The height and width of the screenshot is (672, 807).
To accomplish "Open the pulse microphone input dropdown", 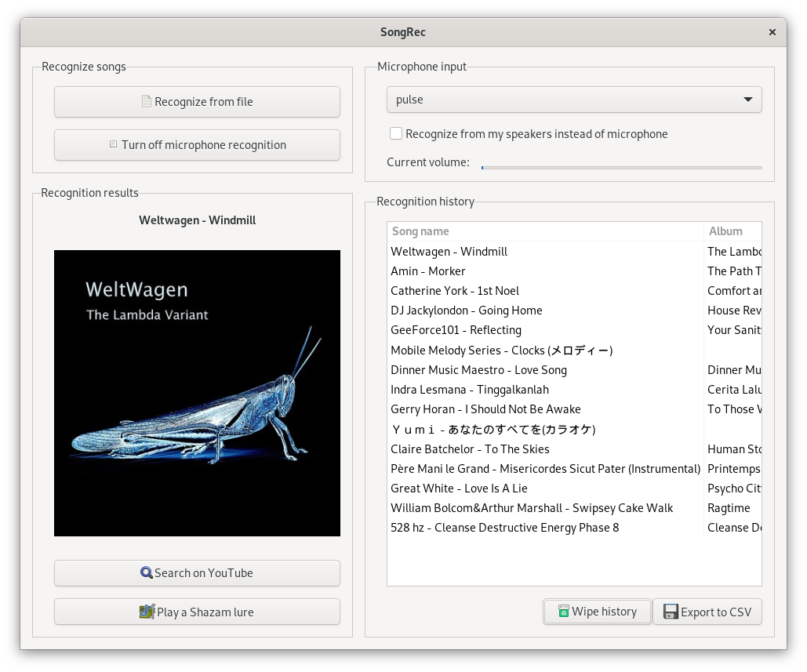I will pos(574,100).
